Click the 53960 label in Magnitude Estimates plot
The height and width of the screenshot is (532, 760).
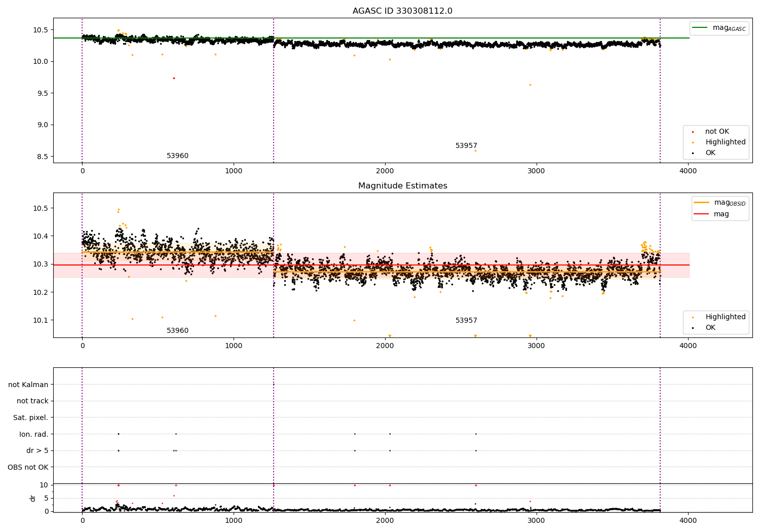(177, 331)
